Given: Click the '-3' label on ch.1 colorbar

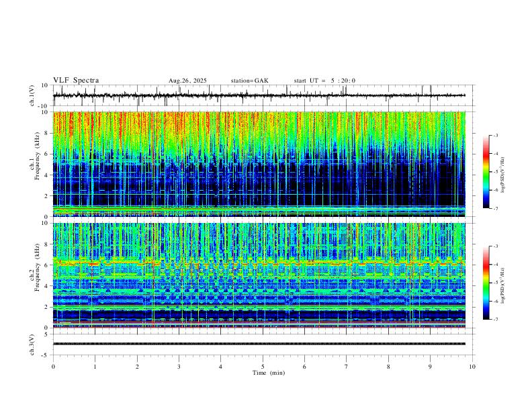Looking at the screenshot, I should point(495,135).
